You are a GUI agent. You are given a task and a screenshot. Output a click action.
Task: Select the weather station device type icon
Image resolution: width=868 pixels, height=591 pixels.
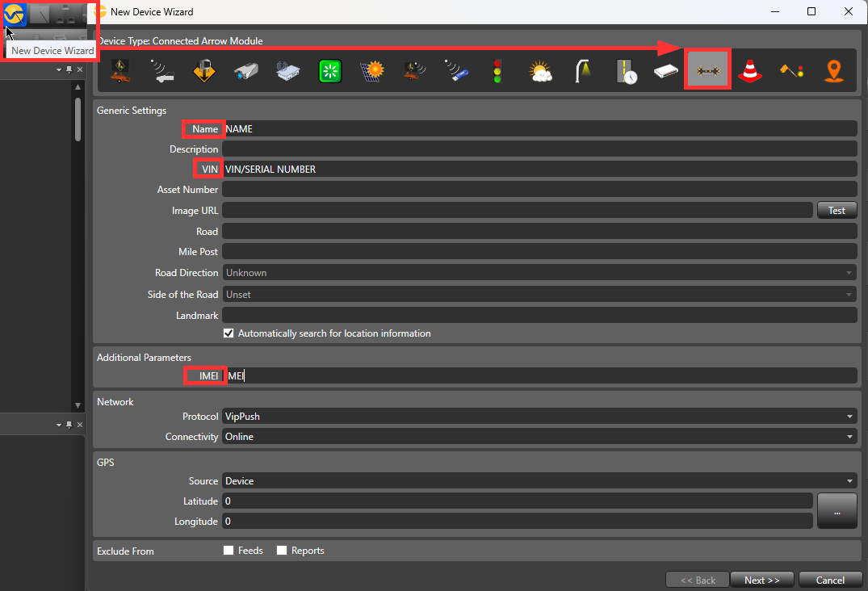(x=539, y=70)
